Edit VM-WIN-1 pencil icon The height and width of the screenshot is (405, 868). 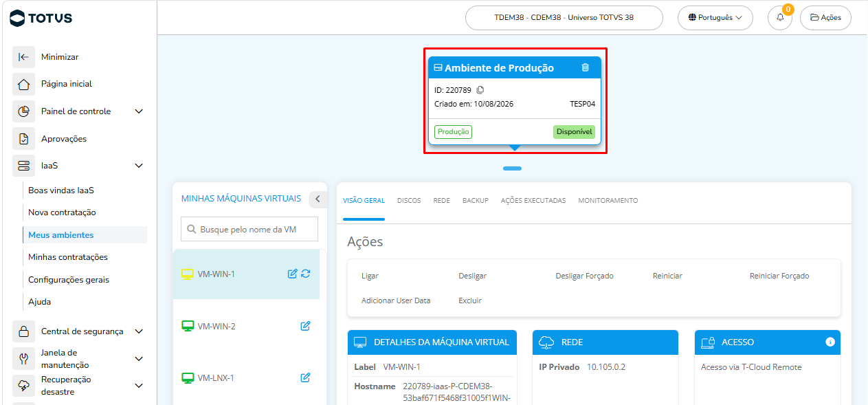(292, 274)
